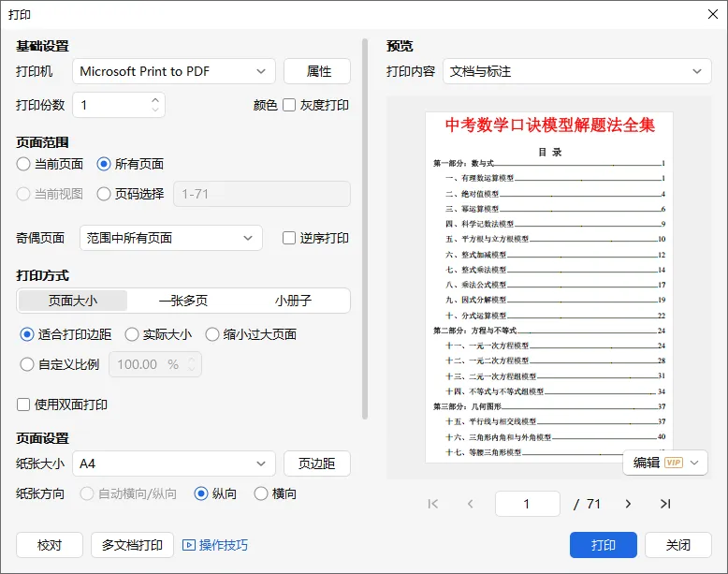Click the 校对 button
This screenshot has height=574, width=728.
point(50,545)
